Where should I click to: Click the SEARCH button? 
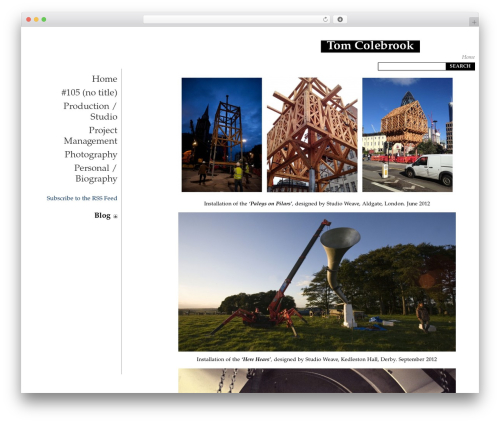pyautogui.click(x=460, y=66)
